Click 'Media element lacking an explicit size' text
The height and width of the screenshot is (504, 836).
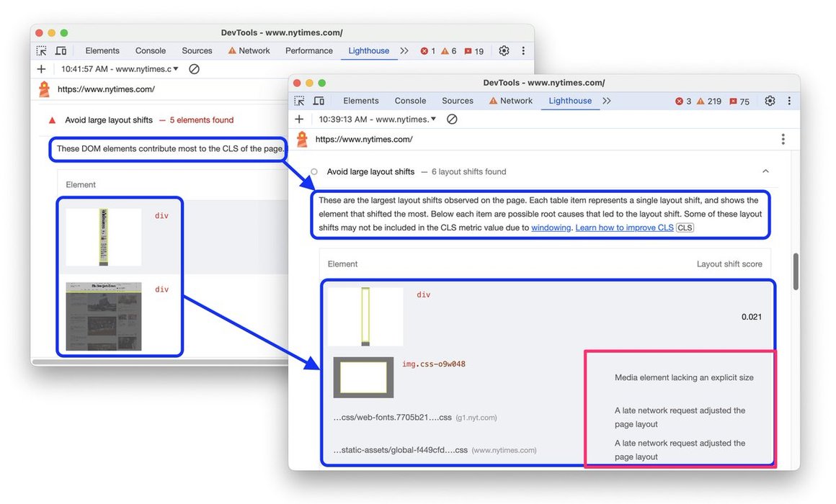pos(684,378)
